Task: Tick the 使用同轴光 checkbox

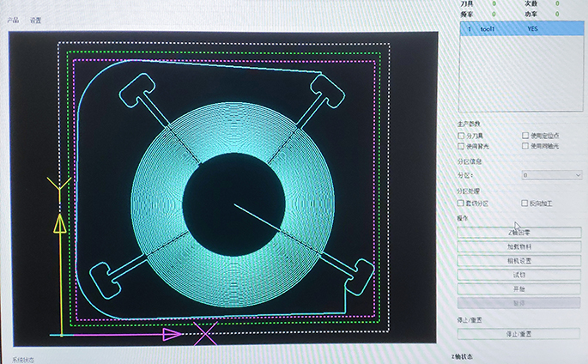Action: point(525,146)
